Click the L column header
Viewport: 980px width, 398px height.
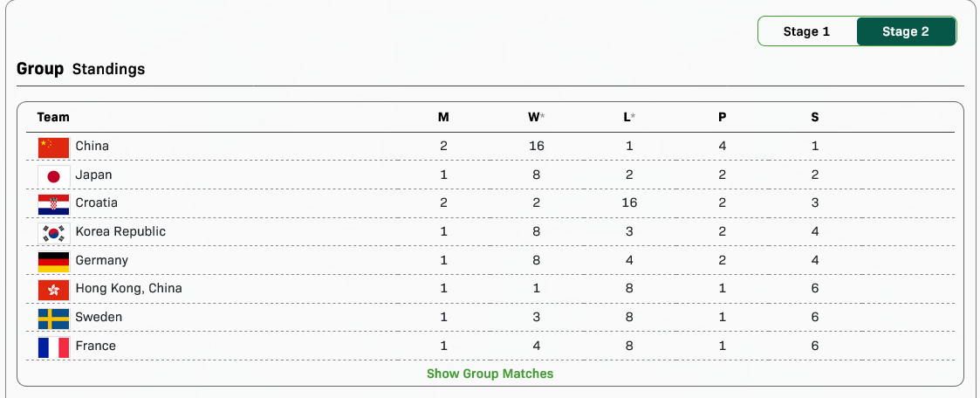(628, 117)
